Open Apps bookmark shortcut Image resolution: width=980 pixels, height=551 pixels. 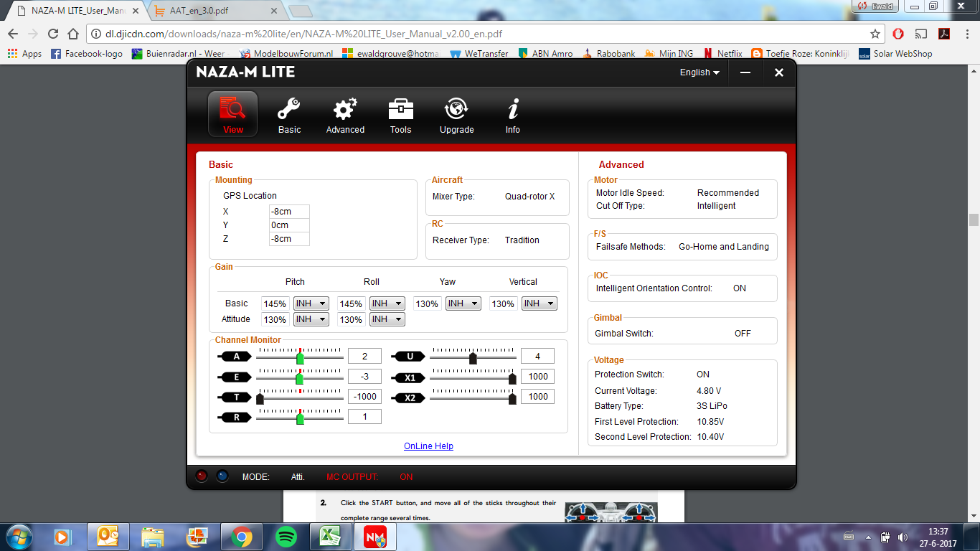(25, 54)
